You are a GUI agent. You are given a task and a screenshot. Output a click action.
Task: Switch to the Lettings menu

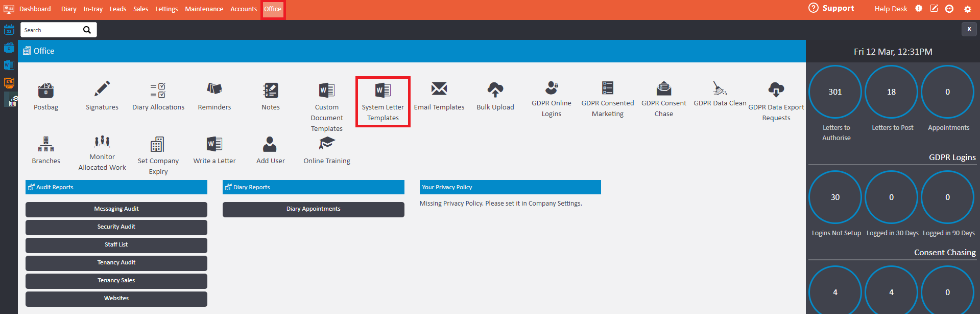coord(166,9)
